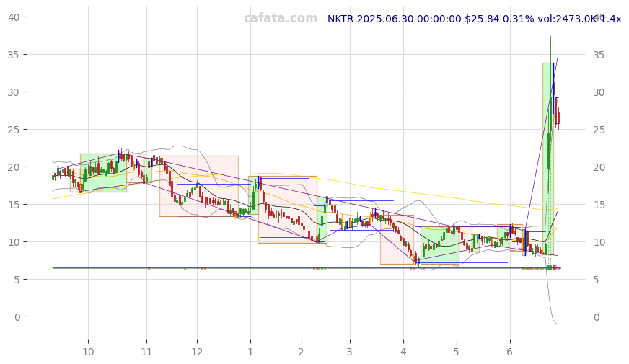Image resolution: width=629 pixels, height=364 pixels.
Task: Click the right y-axis label 5
Action: (596, 280)
